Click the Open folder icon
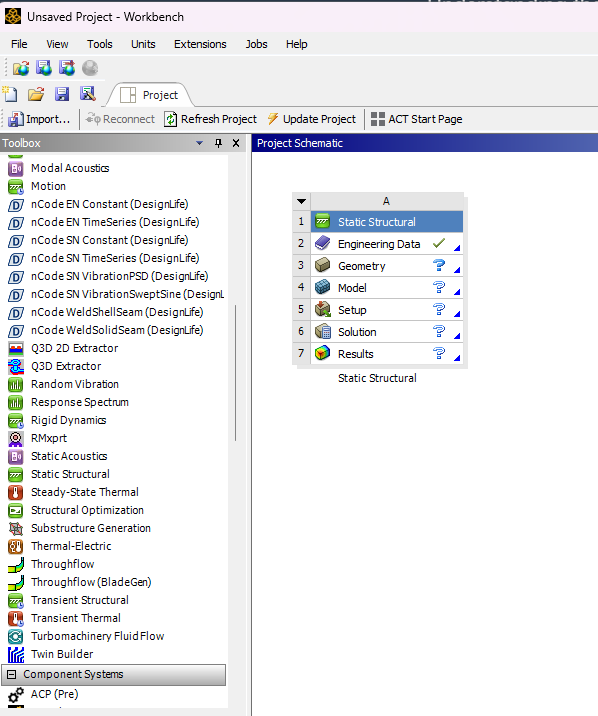598x716 pixels. click(x=36, y=94)
